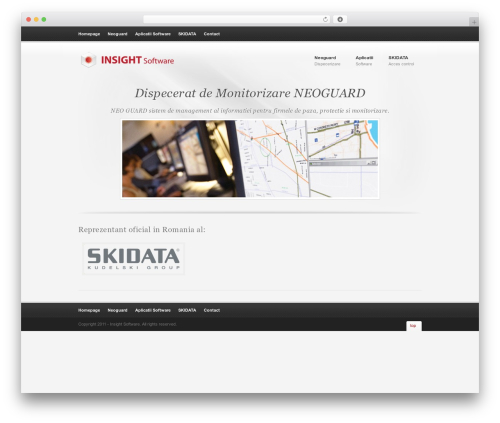Click the download icon beside address bar
500x423 pixels.
tap(340, 20)
